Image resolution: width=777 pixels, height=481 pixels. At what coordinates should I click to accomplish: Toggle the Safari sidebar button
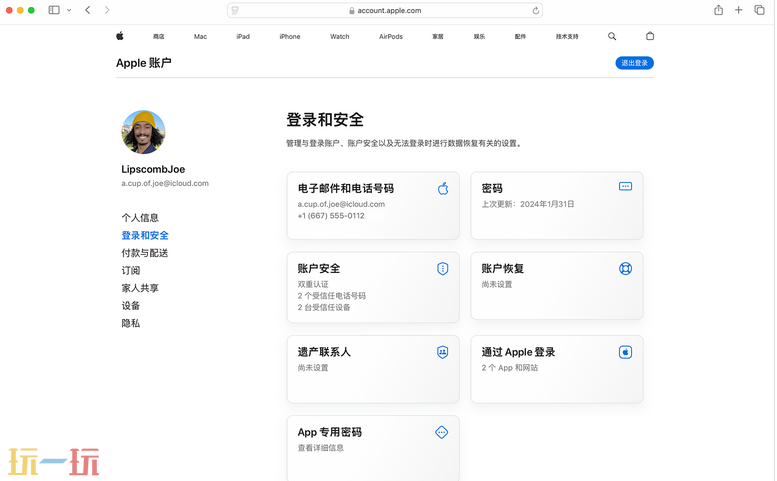coord(54,10)
